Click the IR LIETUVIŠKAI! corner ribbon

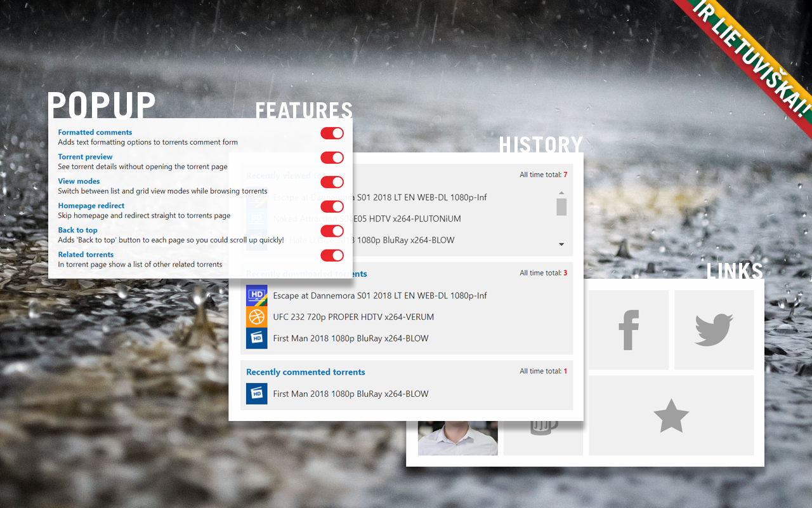pos(752,60)
